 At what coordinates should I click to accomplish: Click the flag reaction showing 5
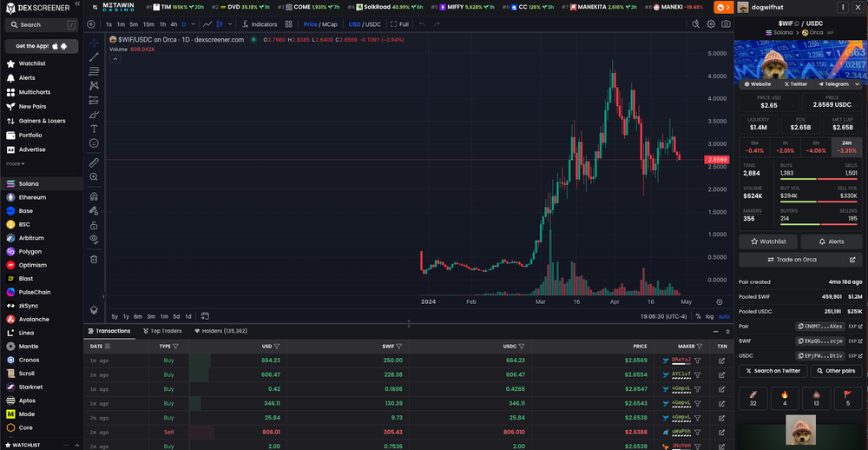tap(847, 399)
